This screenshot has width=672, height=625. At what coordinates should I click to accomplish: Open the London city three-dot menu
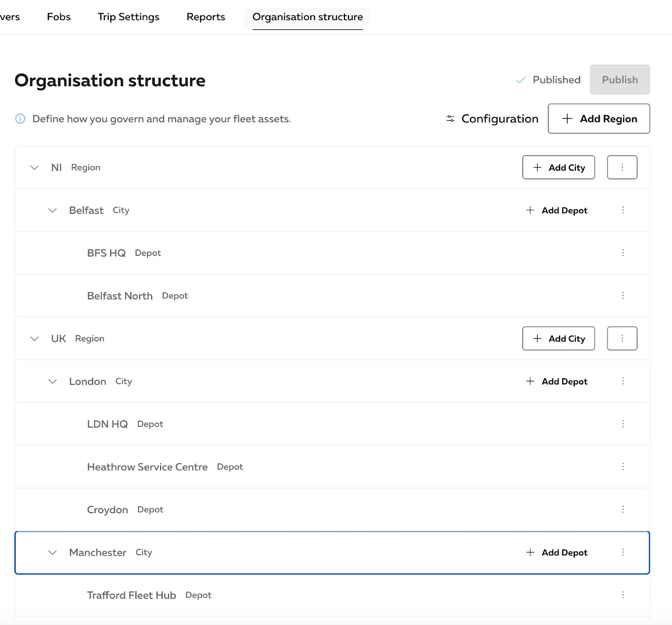coord(623,381)
